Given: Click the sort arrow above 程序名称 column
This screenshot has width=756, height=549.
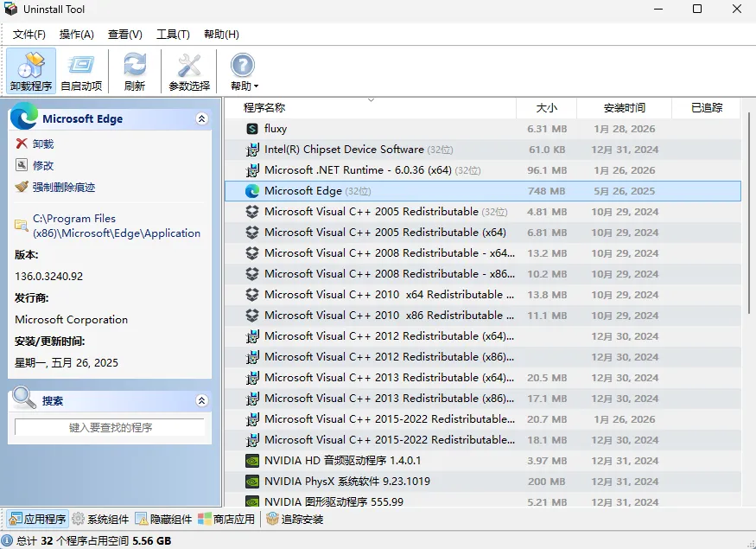Looking at the screenshot, I should click(371, 100).
